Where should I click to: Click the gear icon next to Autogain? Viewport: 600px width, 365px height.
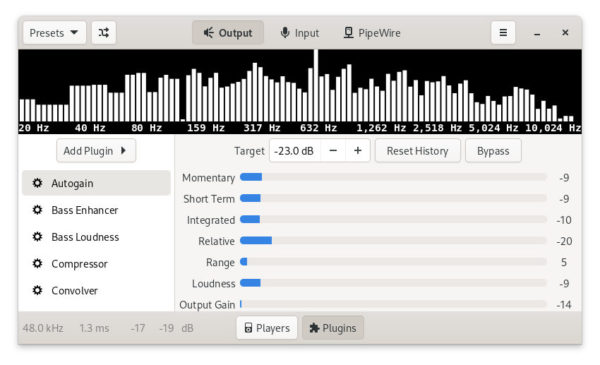(x=38, y=183)
